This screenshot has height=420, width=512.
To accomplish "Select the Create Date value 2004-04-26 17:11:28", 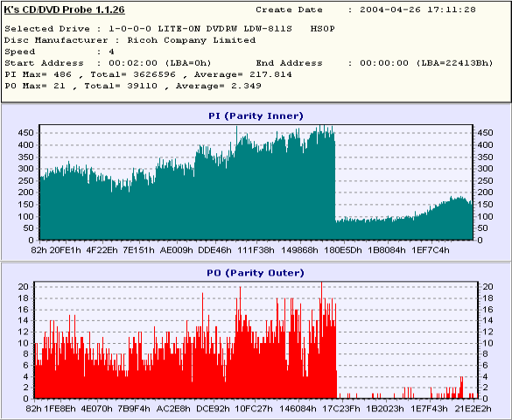I will click(417, 10).
